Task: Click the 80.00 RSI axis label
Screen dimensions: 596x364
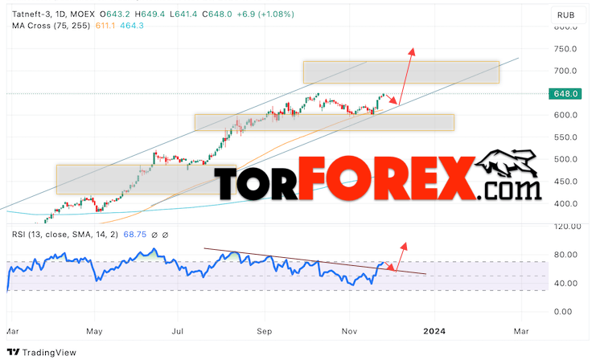Action: [x=565, y=255]
